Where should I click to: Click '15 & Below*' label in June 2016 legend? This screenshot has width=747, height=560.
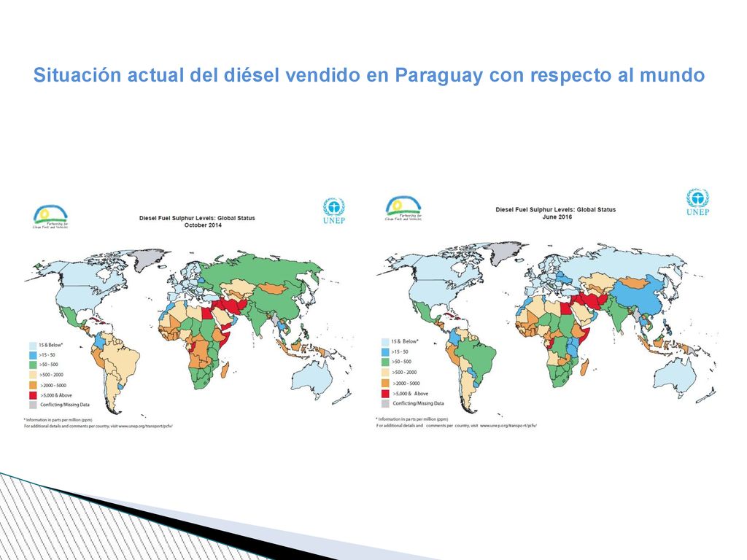point(405,341)
